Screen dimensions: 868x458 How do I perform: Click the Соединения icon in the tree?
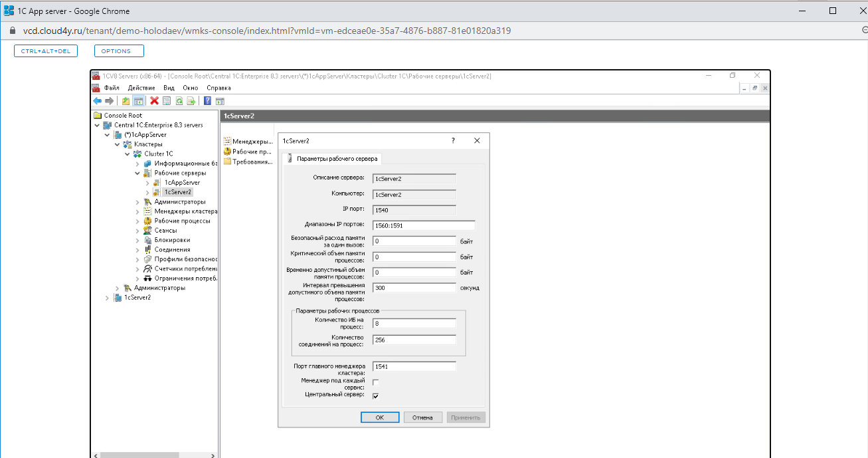tap(147, 250)
